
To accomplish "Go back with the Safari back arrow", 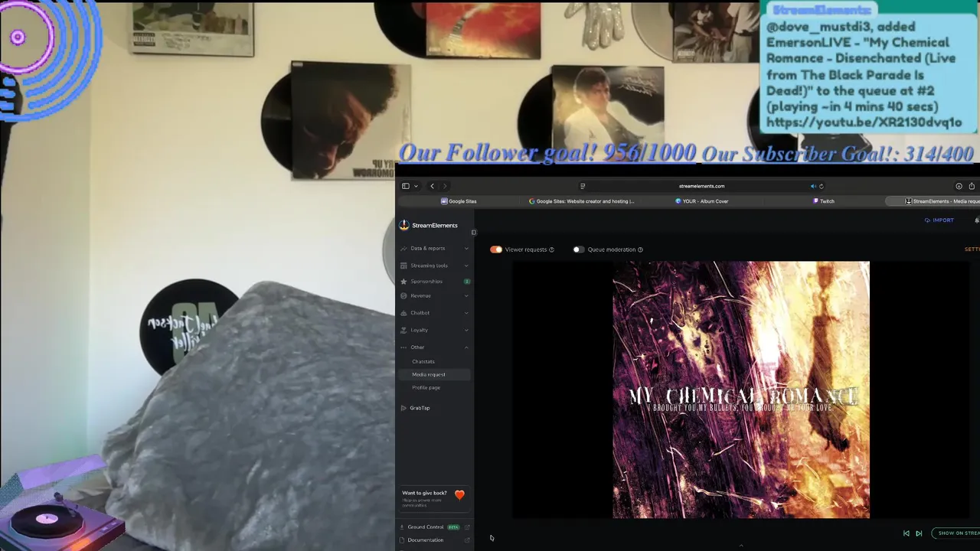I will coord(432,186).
